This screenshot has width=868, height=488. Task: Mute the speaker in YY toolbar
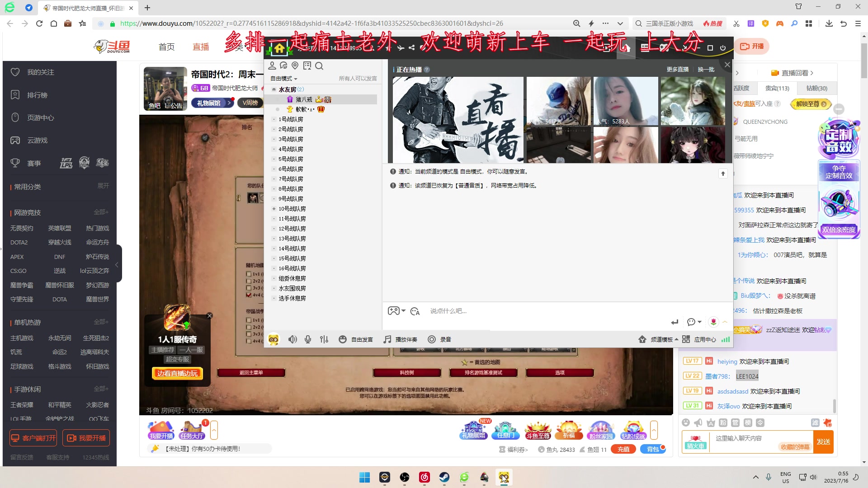(x=292, y=339)
